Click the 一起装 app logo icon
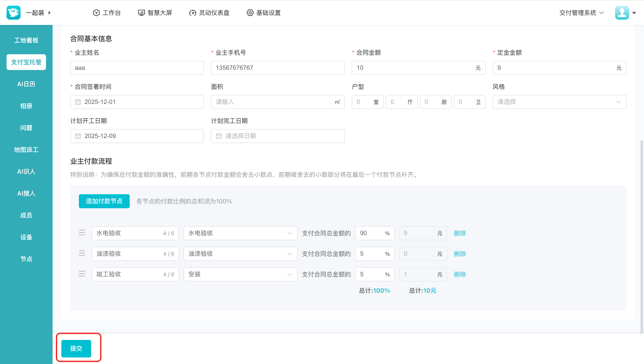644x364 pixels. 14,12
